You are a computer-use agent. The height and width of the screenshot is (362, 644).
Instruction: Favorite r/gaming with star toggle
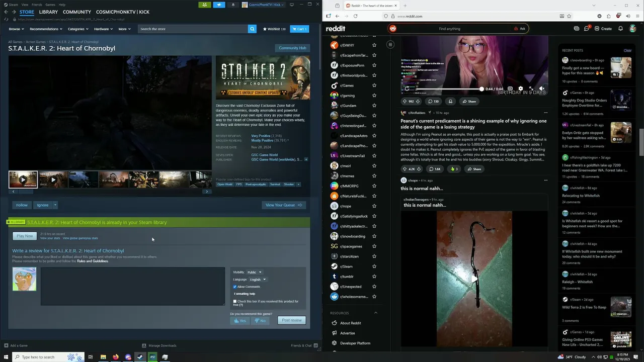click(374, 96)
